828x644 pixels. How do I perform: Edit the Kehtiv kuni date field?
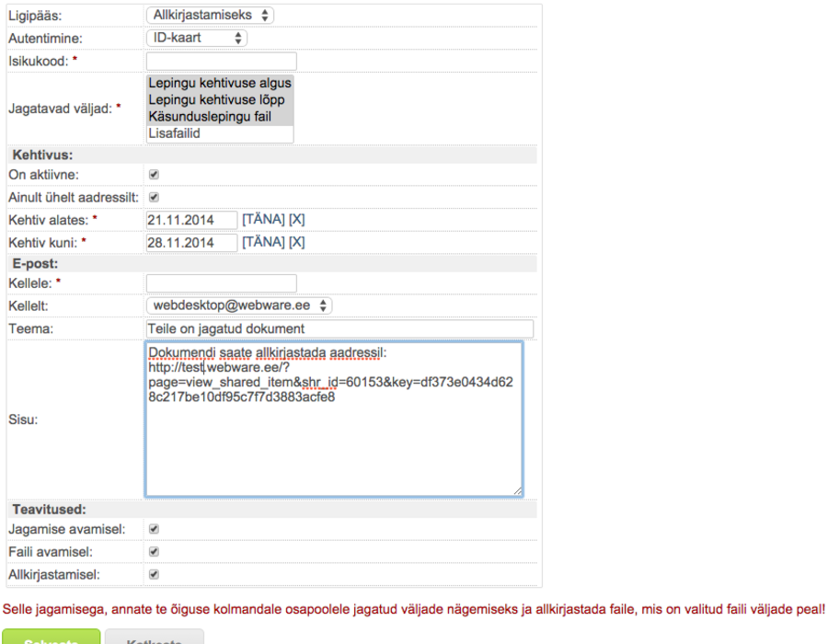click(191, 243)
